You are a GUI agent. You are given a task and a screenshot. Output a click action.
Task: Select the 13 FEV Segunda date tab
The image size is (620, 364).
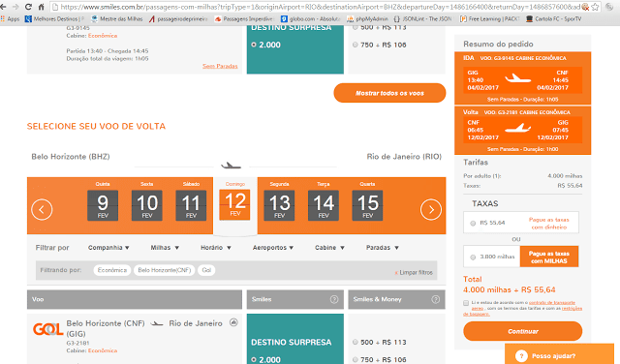279,201
